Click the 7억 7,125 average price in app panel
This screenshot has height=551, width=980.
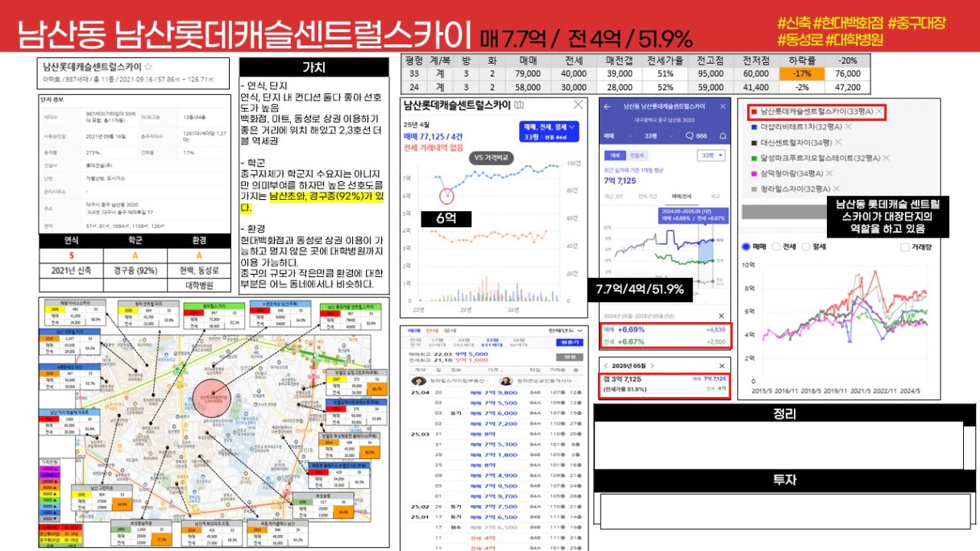(622, 183)
